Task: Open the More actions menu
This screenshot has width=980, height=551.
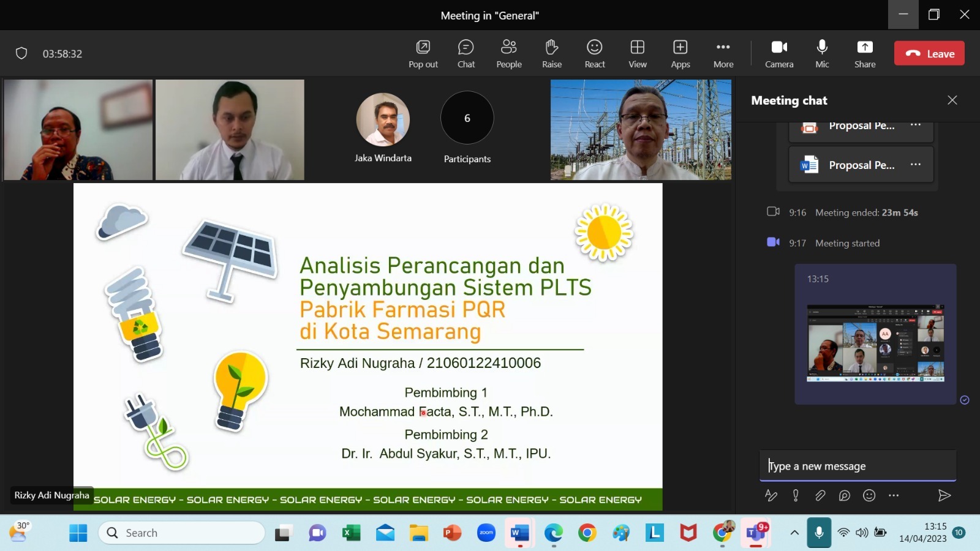Action: coord(723,53)
